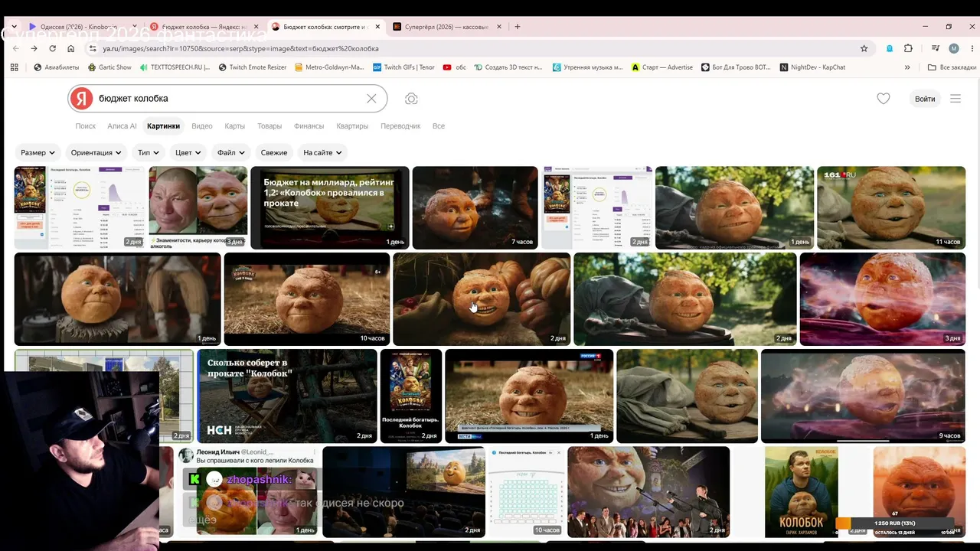Viewport: 980px width, 551px height.
Task: Switch to the Бюджет колобка — Яндекс tab
Action: (x=205, y=27)
